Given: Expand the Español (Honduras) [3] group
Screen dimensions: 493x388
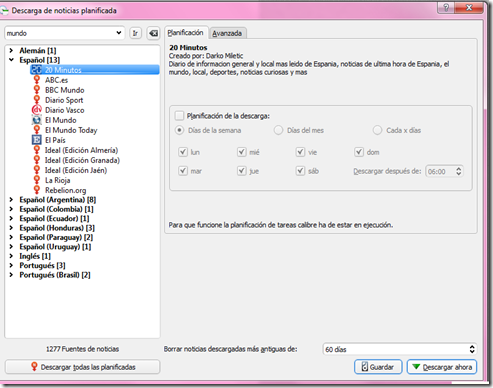Looking at the screenshot, I should click(11, 228).
